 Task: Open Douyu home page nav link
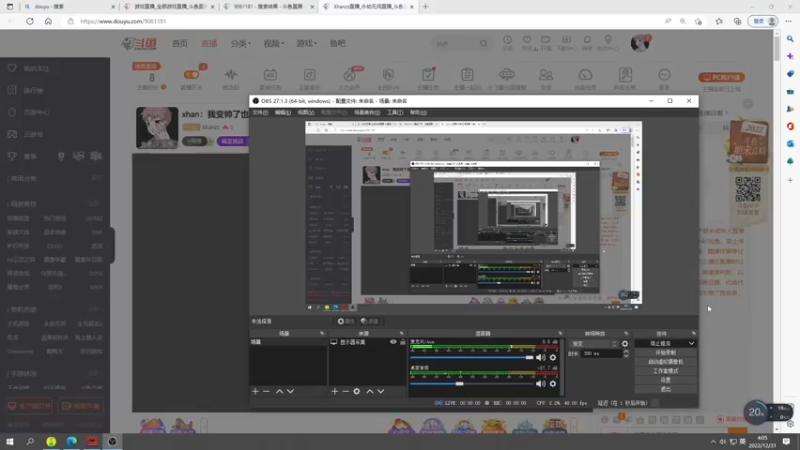(x=180, y=43)
